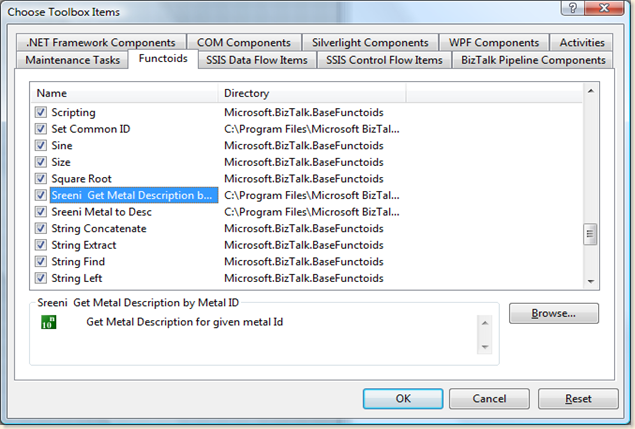635x429 pixels.
Task: Click the Reset button
Action: pyautogui.click(x=578, y=398)
